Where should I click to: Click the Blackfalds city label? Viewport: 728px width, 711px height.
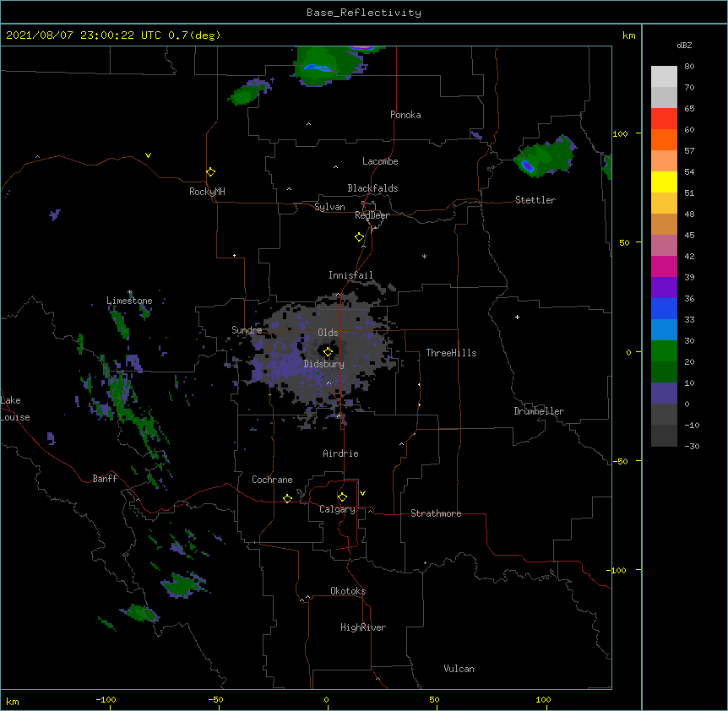point(372,188)
